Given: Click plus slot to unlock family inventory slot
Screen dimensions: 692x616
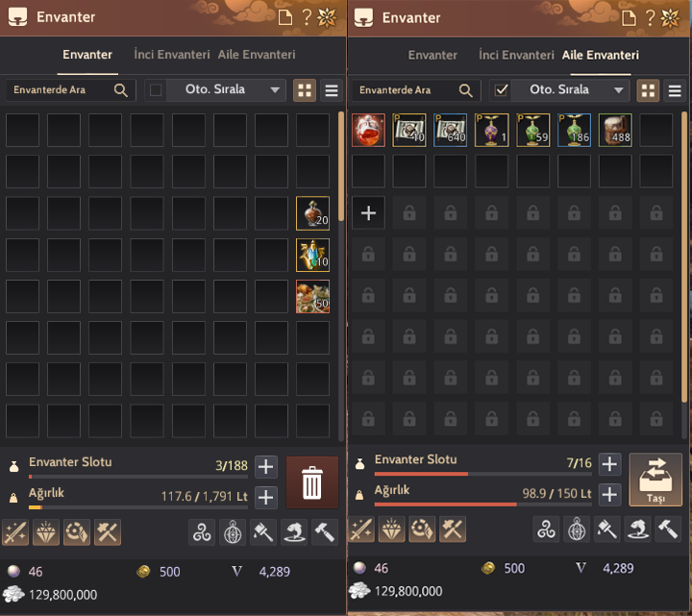Looking at the screenshot, I should 368,213.
